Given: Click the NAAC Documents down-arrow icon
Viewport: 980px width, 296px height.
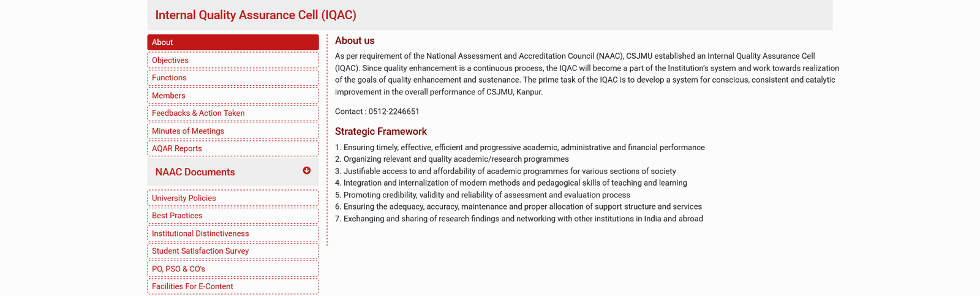Looking at the screenshot, I should (307, 170).
